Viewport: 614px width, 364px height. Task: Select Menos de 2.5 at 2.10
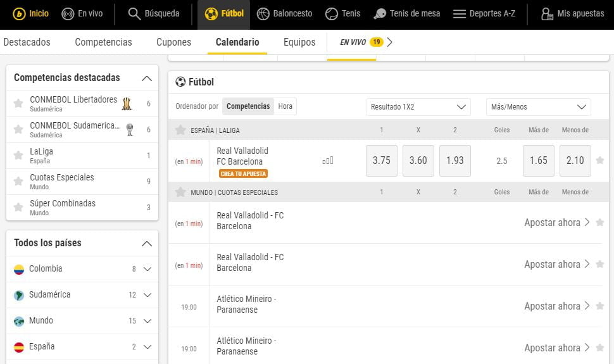tap(575, 161)
